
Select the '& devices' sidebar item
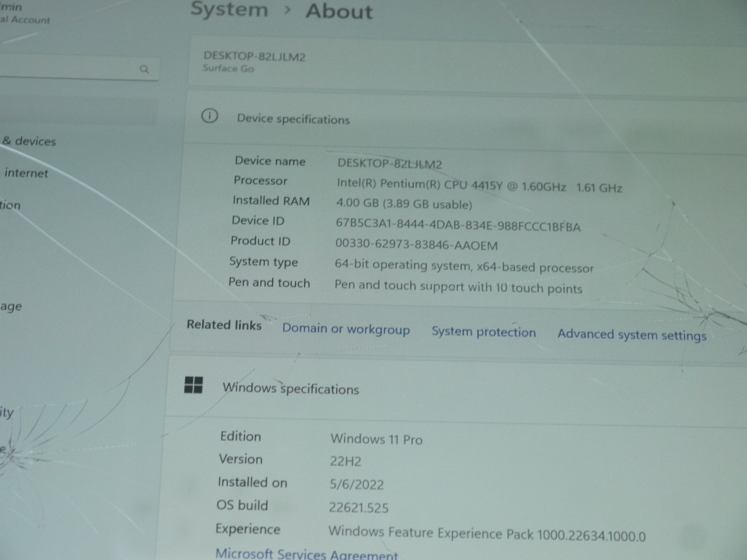click(x=29, y=141)
